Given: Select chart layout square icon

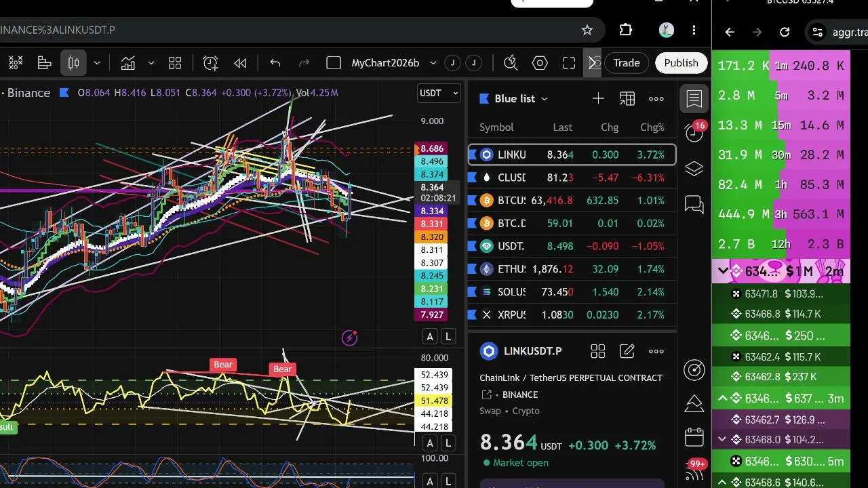Looking at the screenshot, I should point(334,63).
